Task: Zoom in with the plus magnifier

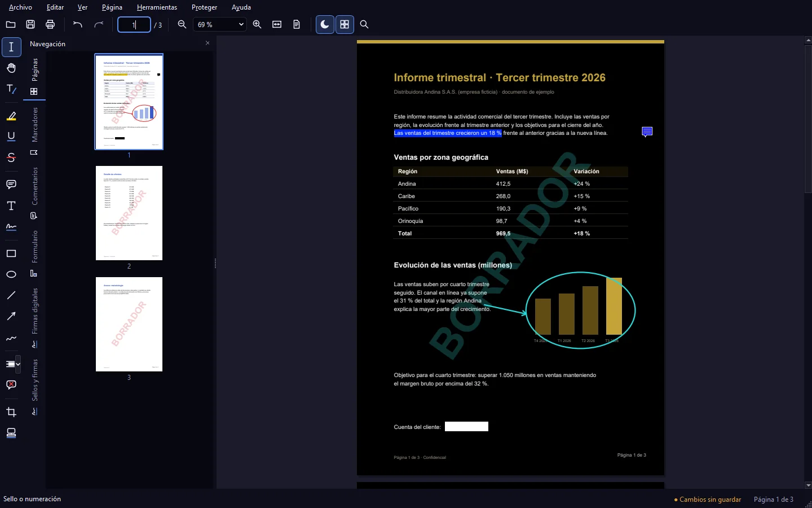Action: pyautogui.click(x=257, y=24)
